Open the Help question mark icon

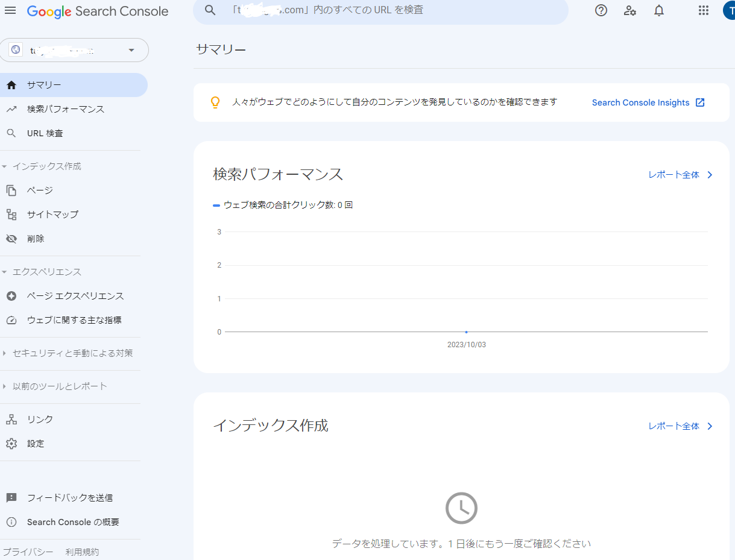pos(601,10)
